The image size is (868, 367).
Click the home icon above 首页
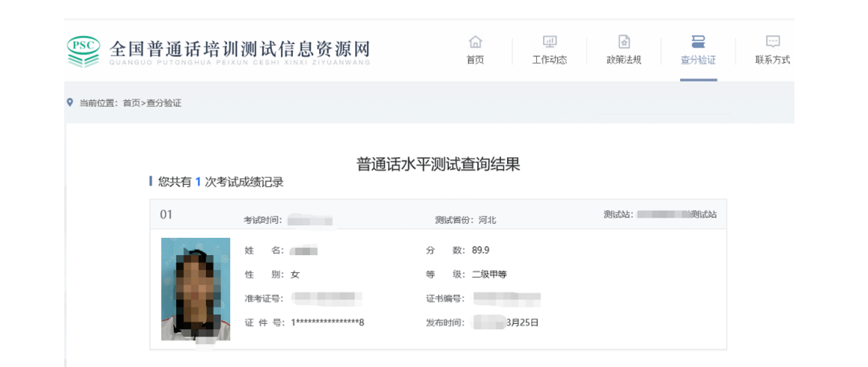point(475,42)
